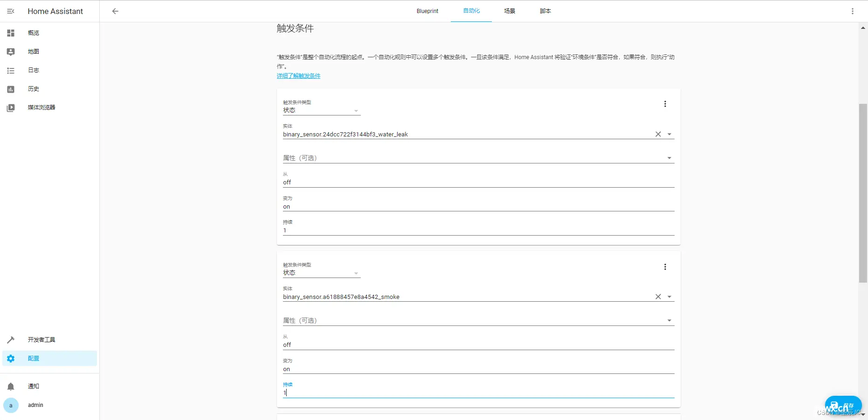Open the top-right overflow menu

click(x=853, y=11)
